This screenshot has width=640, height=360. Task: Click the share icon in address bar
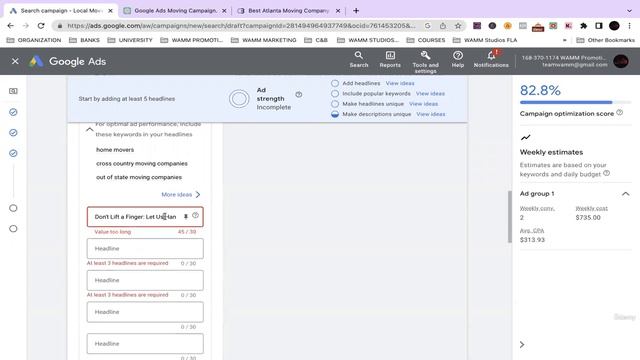tap(443, 26)
